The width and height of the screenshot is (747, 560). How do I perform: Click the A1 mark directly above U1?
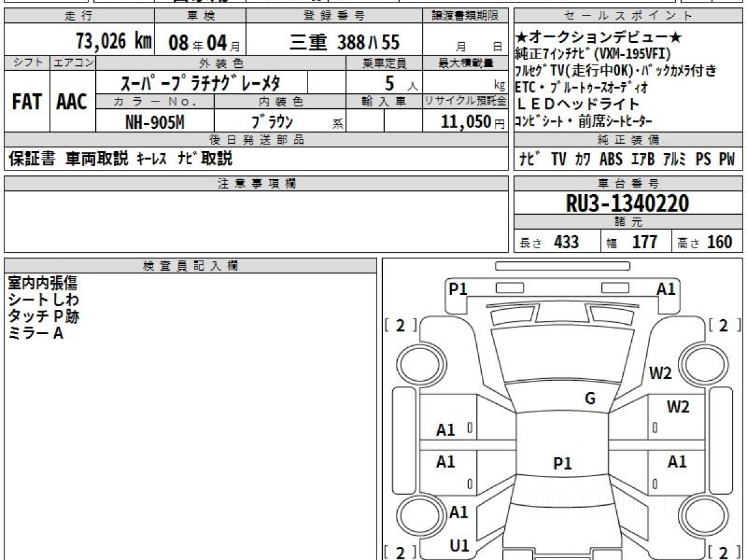pyautogui.click(x=459, y=513)
